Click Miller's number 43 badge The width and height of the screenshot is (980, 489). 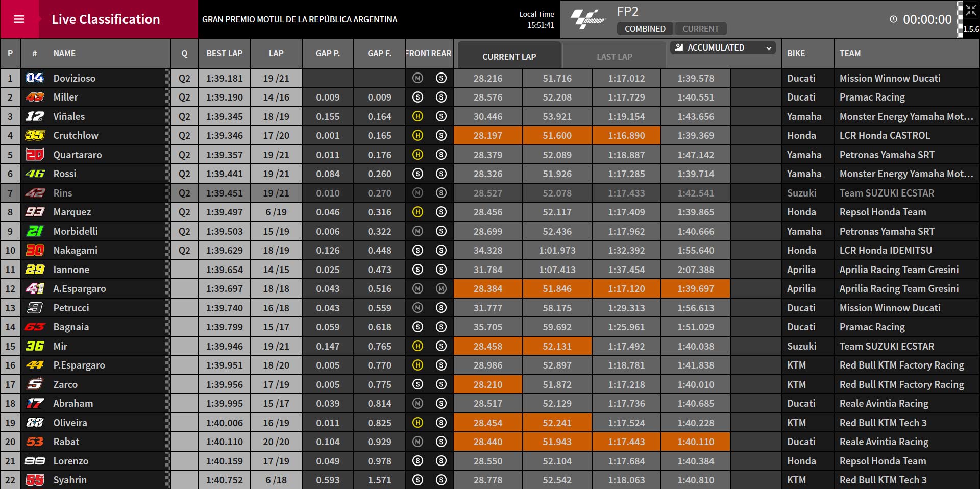[x=35, y=97]
